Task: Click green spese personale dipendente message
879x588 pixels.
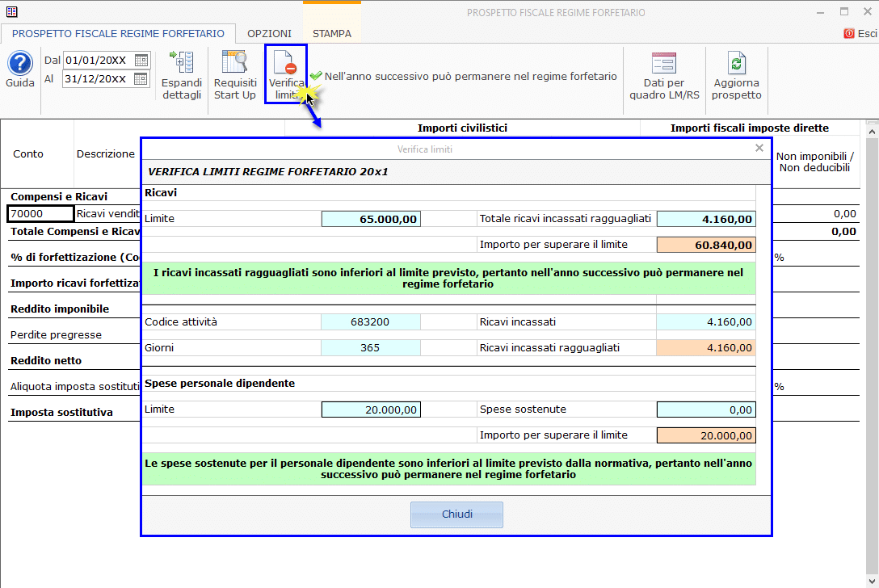Action: point(448,468)
